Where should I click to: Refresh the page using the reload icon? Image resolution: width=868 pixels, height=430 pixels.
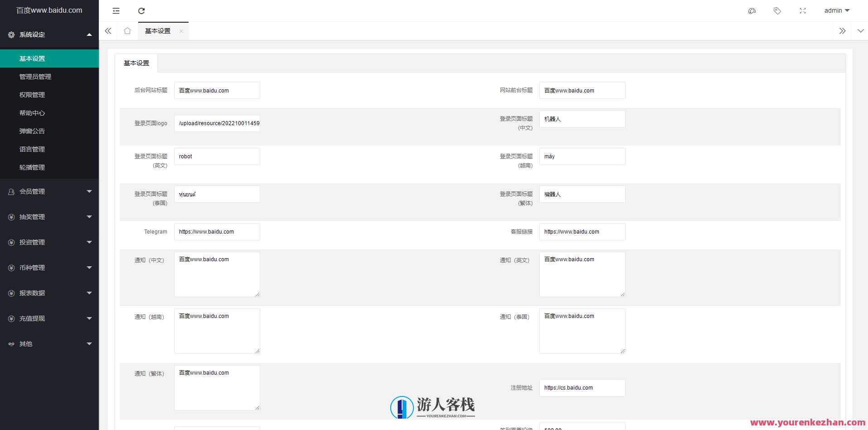coord(141,10)
